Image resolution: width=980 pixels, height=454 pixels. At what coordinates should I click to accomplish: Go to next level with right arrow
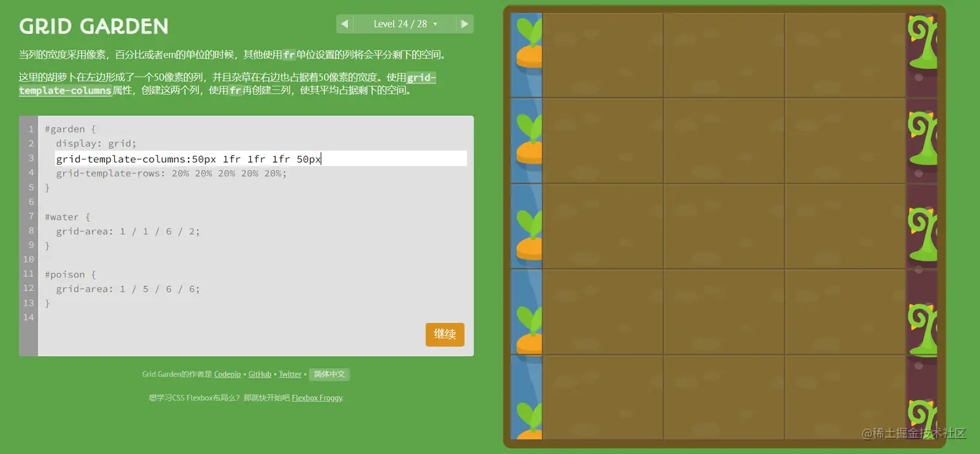465,24
